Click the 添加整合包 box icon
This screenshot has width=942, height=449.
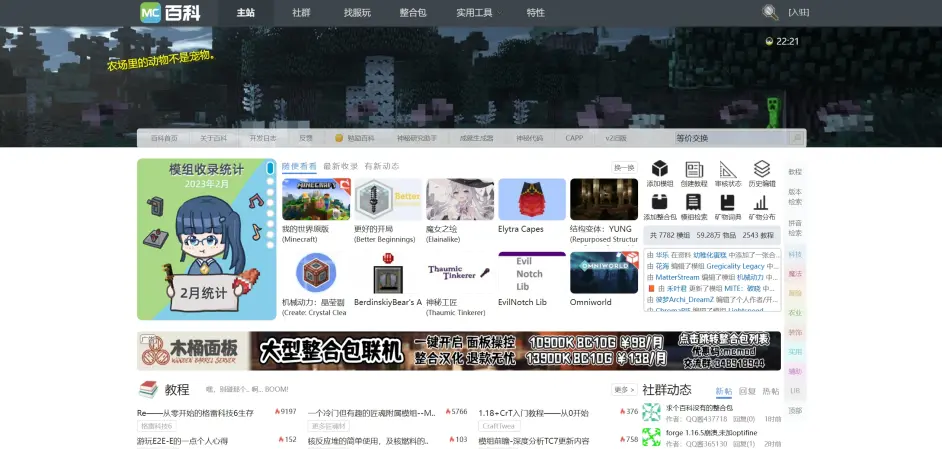pos(660,202)
